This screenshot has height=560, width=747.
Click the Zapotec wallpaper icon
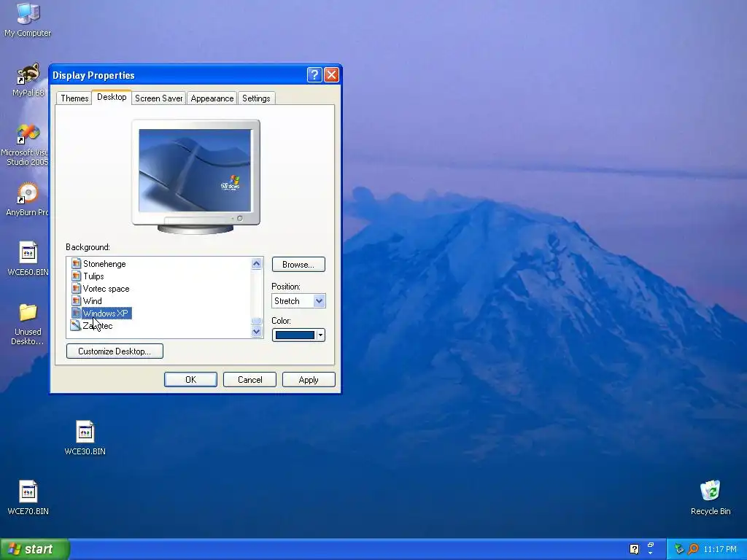pos(76,325)
